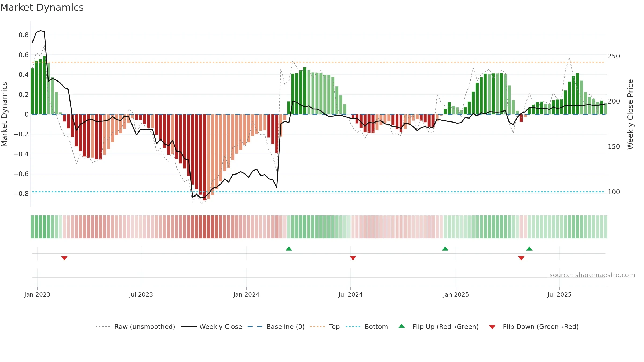The width and height of the screenshot is (644, 362).
Task: Click the 100 price tick label
Action: (x=614, y=192)
